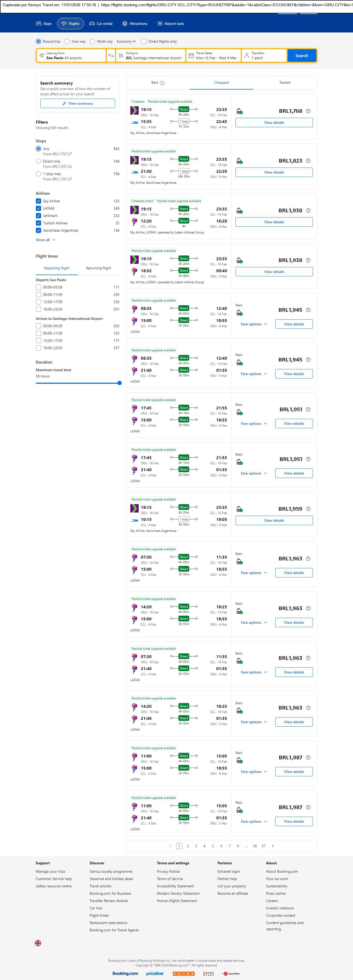The width and height of the screenshot is (353, 980).
Task: Click the baggage icon on the BRL1,823 flight
Action: click(x=239, y=161)
